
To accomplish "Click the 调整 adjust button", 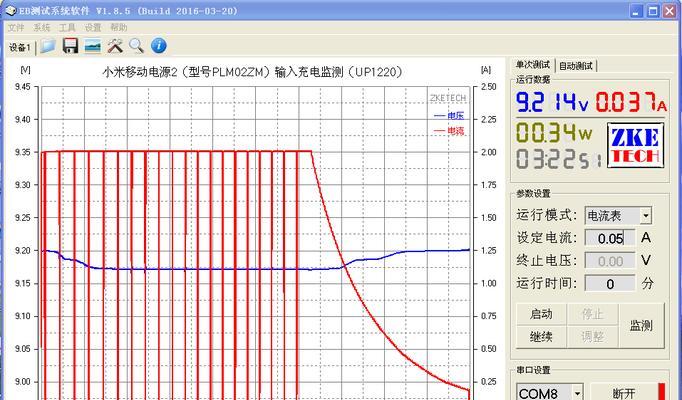I will tap(592, 337).
